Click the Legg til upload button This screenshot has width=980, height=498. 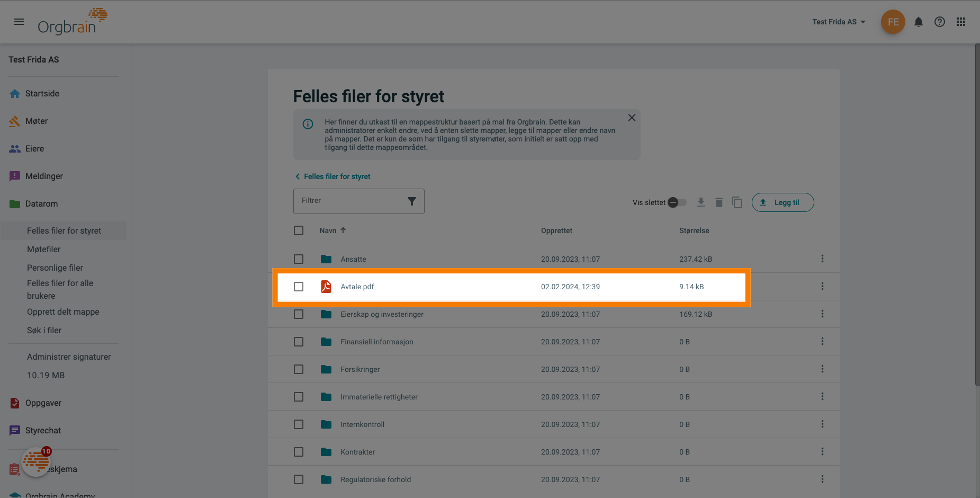[783, 202]
